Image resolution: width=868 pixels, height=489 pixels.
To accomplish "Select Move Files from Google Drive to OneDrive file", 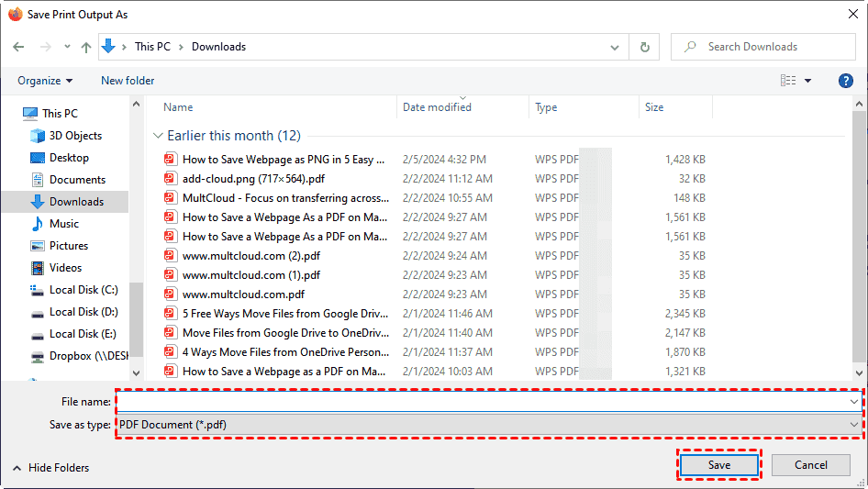I will point(285,333).
